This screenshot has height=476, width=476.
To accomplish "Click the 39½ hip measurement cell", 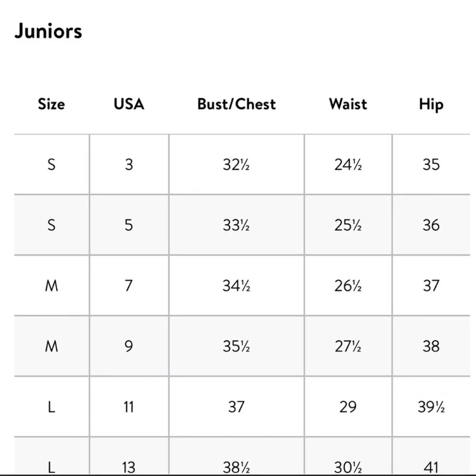I will pyautogui.click(x=431, y=407).
